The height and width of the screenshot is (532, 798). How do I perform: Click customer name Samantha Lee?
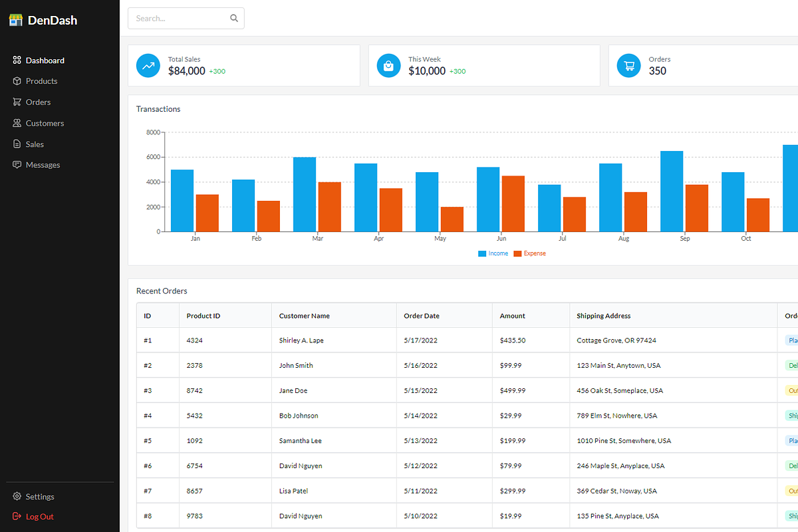pyautogui.click(x=301, y=441)
